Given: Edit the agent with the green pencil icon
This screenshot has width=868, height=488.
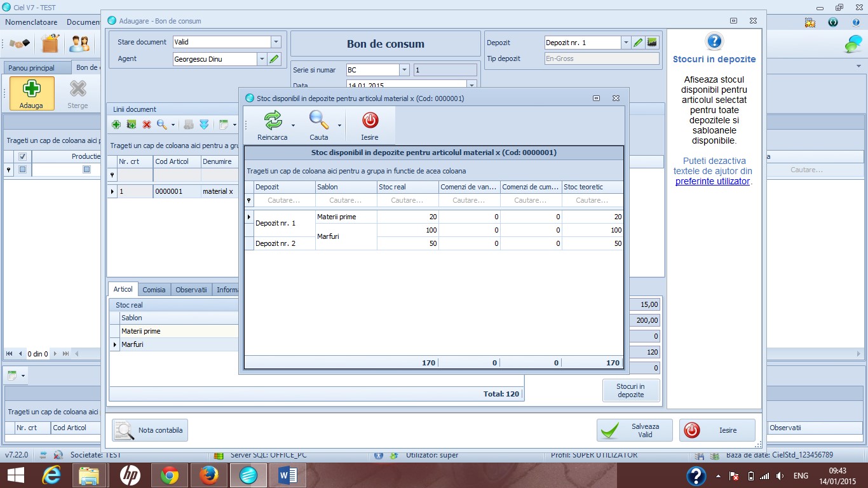Looking at the screenshot, I should [275, 59].
